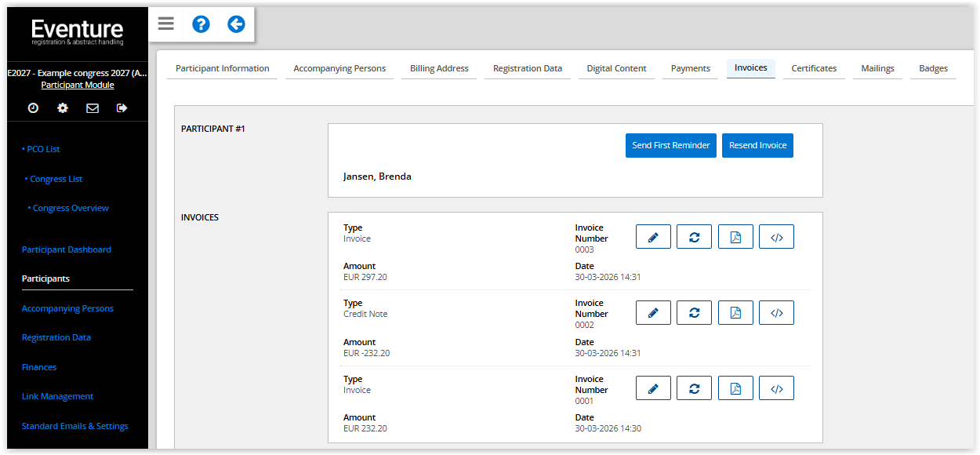This screenshot has height=455, width=980.
Task: Open the hamburger menu icon
Action: (x=165, y=24)
